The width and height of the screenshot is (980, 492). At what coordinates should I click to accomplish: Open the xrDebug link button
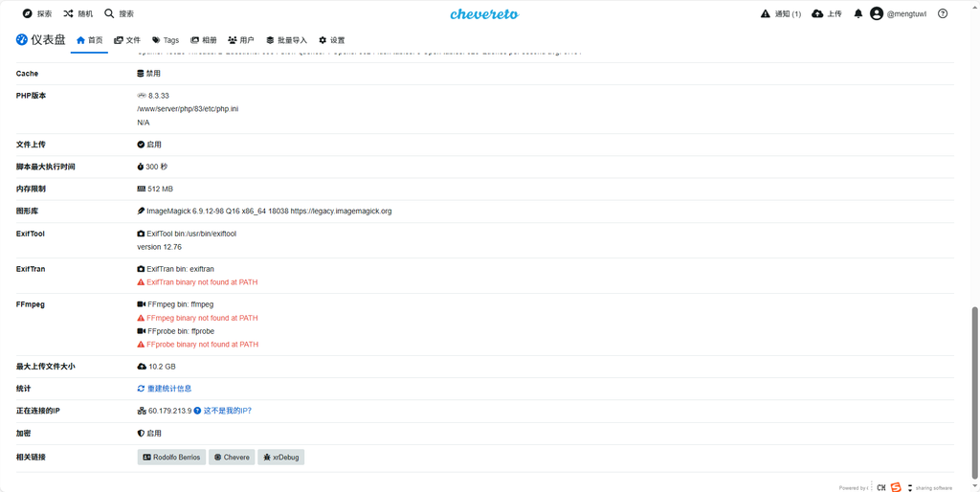pos(281,458)
